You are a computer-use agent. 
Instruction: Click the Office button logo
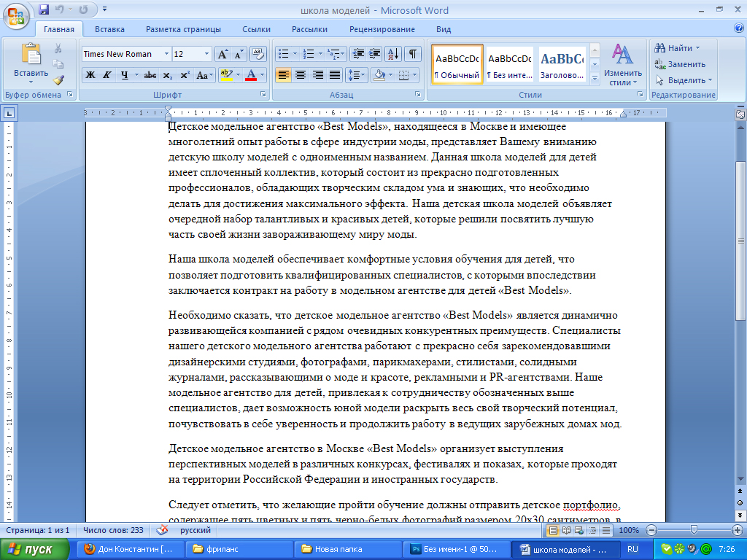coord(16,16)
